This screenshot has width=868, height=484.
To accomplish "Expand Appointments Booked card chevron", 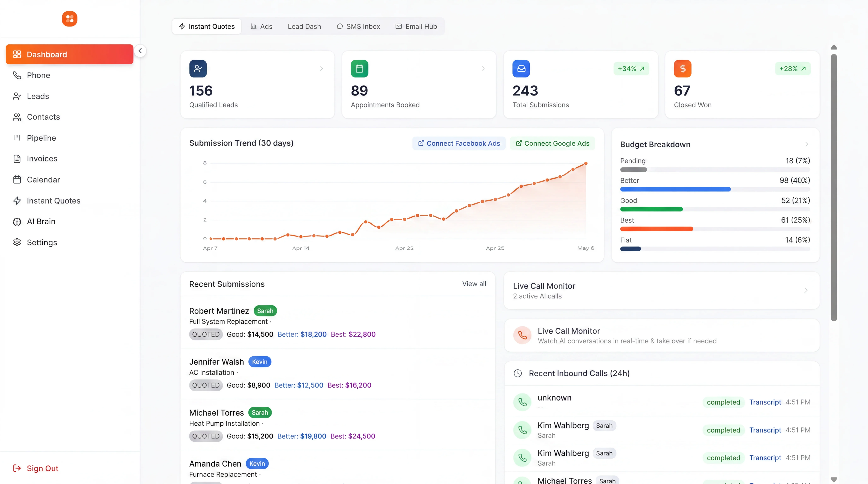I will (x=483, y=69).
